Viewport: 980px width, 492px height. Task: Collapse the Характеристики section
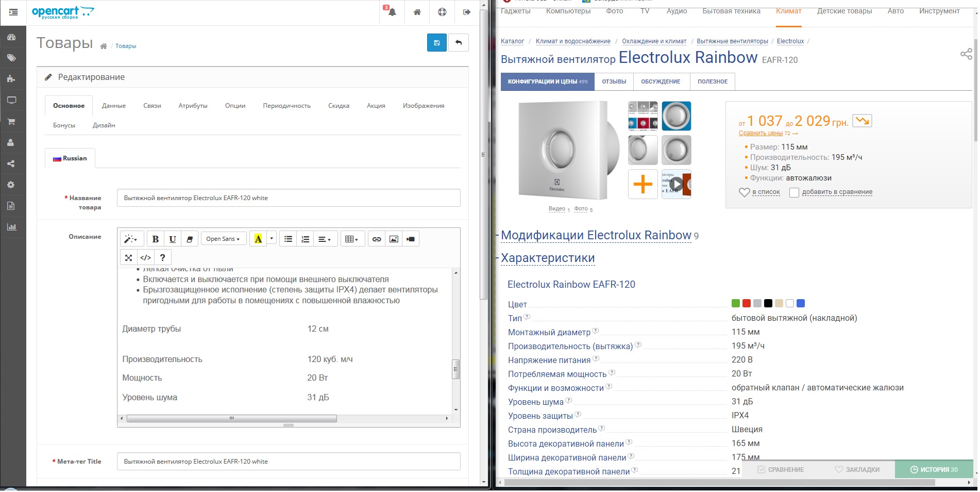(548, 258)
